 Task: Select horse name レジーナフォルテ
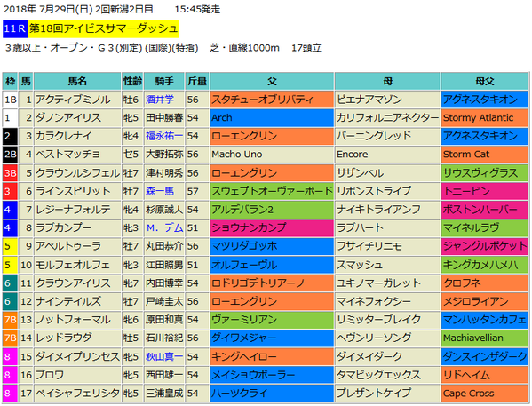click(x=73, y=210)
